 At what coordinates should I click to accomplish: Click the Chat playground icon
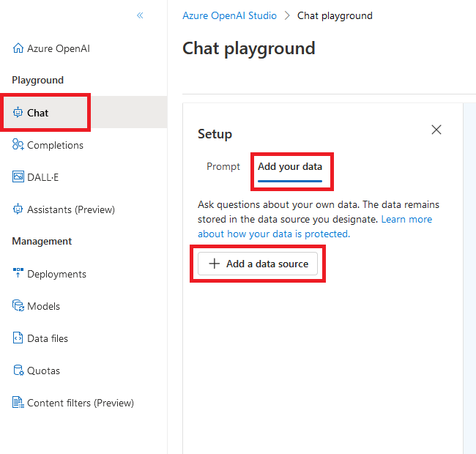18,113
